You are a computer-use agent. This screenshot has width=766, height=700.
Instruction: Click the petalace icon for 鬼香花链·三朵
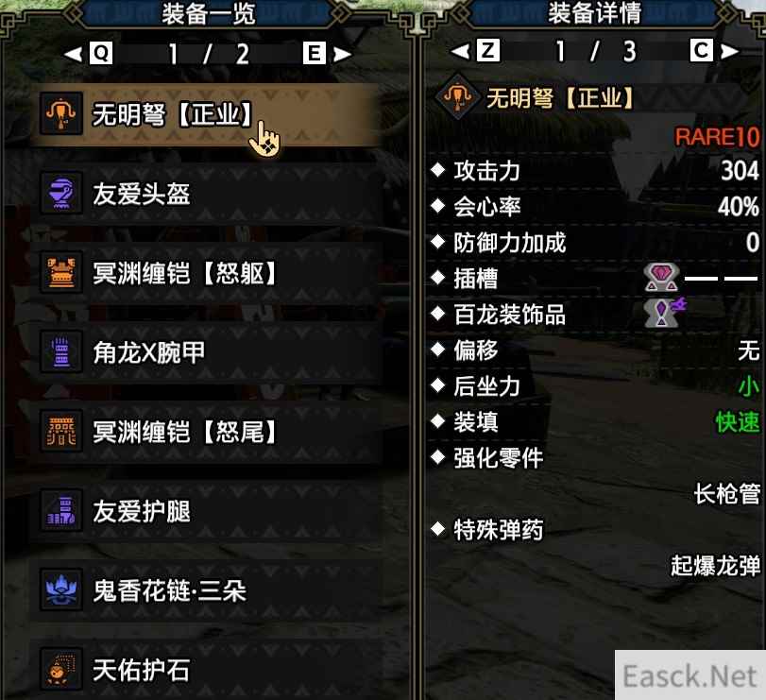click(x=61, y=590)
